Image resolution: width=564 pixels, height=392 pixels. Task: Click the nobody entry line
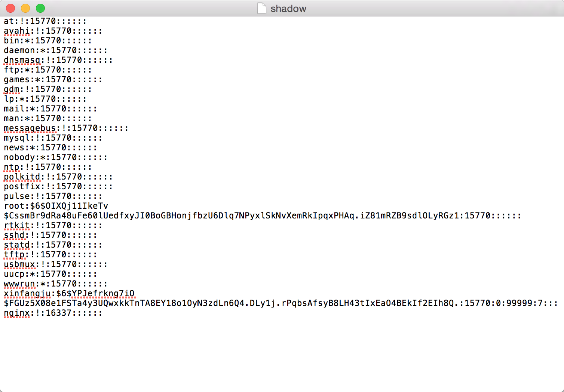coord(55,157)
